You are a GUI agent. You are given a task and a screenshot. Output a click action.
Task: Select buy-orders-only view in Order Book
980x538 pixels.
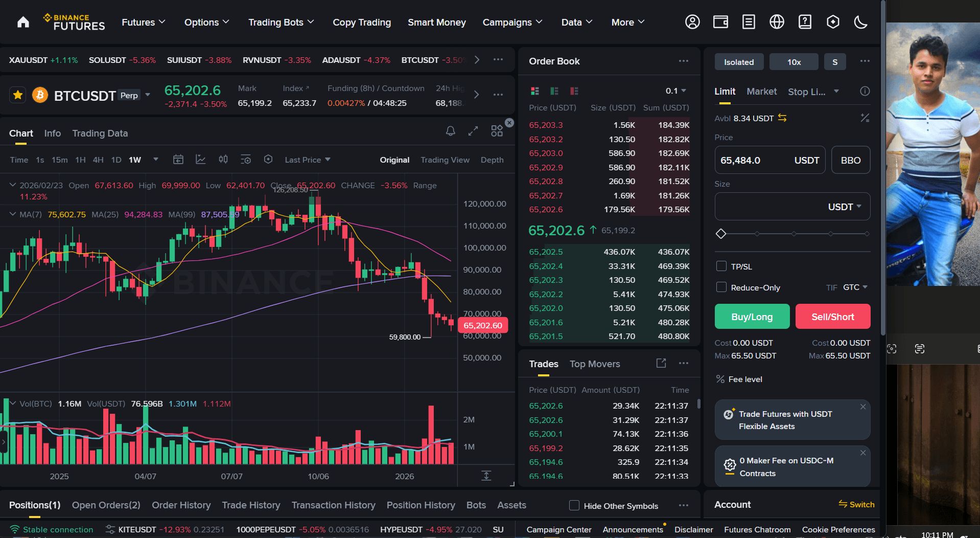pos(554,91)
